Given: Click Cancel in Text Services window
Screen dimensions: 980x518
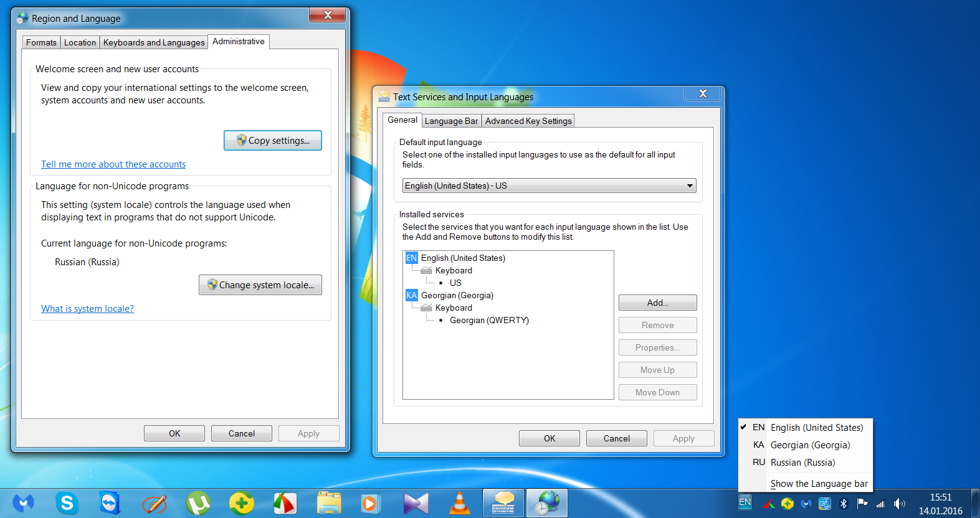Looking at the screenshot, I should pyautogui.click(x=617, y=438).
